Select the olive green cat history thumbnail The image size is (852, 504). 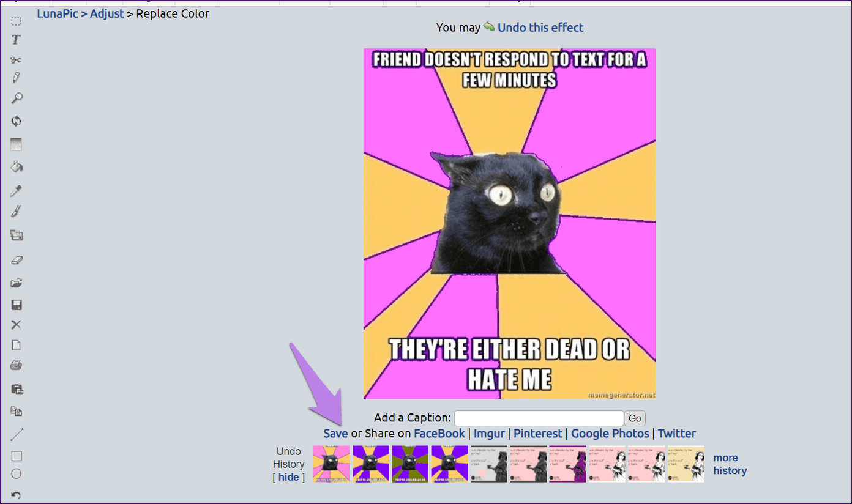point(410,464)
